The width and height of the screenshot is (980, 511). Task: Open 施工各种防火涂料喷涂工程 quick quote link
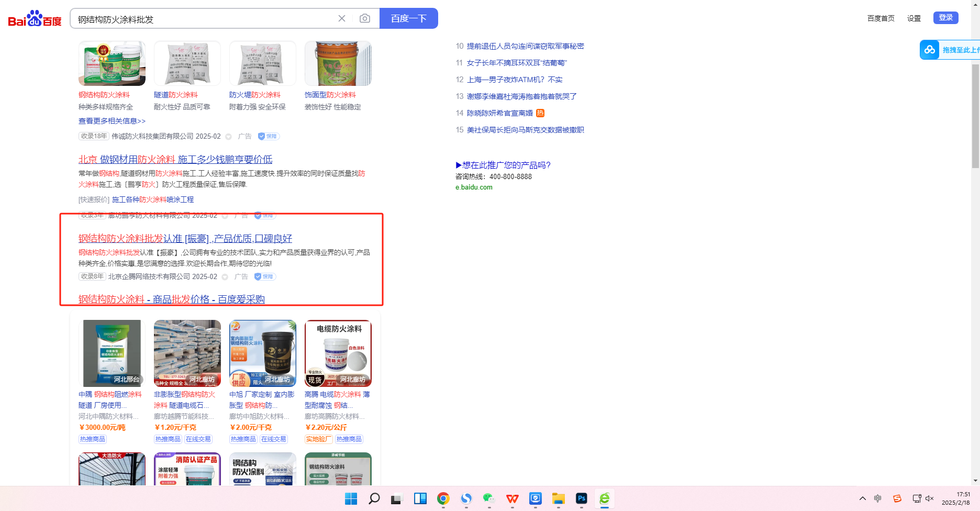pos(153,199)
